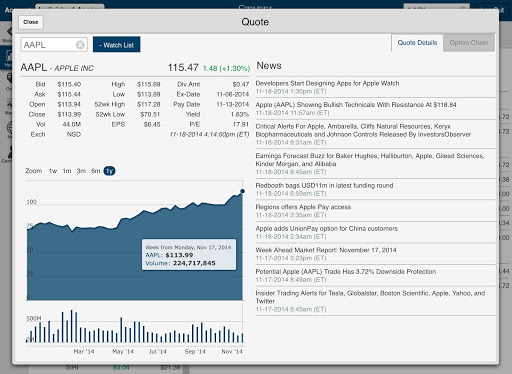The image size is (512, 374).
Task: Open the 3.72% Downside Protection article
Action: click(x=346, y=272)
